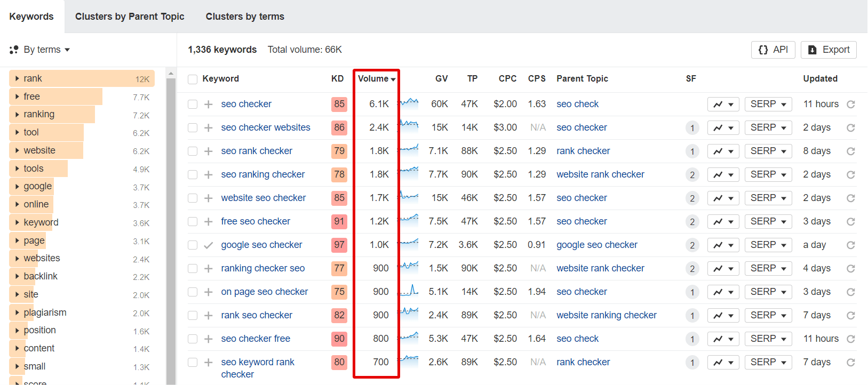The image size is (868, 385).
Task: Refresh the 'seo checker websites' row data
Action: (851, 128)
